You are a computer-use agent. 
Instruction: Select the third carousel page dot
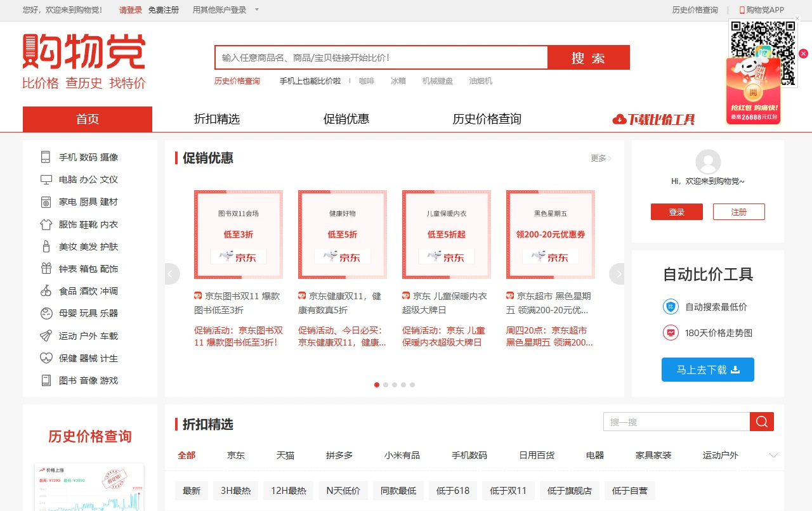(x=395, y=385)
